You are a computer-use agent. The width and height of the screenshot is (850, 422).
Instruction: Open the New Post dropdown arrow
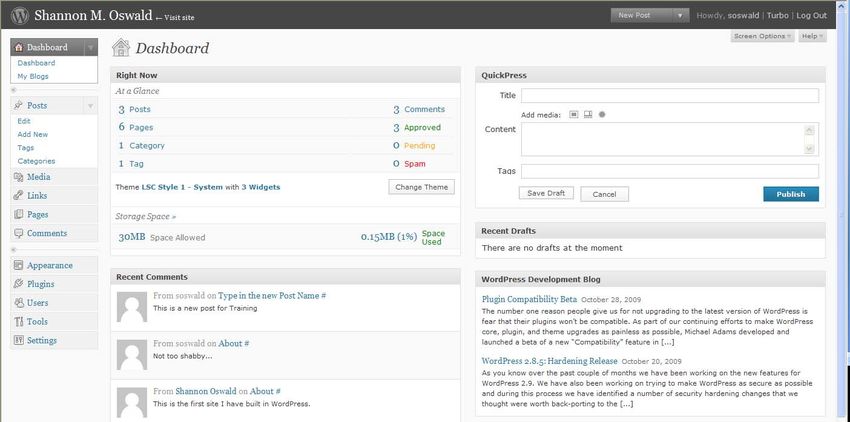click(680, 15)
